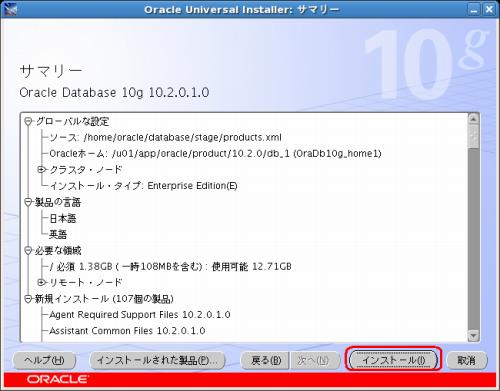
Task: Click the クラスタ・ノード label
Action: coord(86,170)
